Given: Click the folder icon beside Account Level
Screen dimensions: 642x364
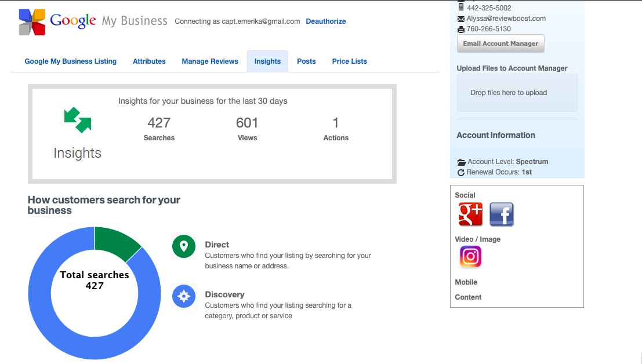Looking at the screenshot, I should [x=462, y=162].
